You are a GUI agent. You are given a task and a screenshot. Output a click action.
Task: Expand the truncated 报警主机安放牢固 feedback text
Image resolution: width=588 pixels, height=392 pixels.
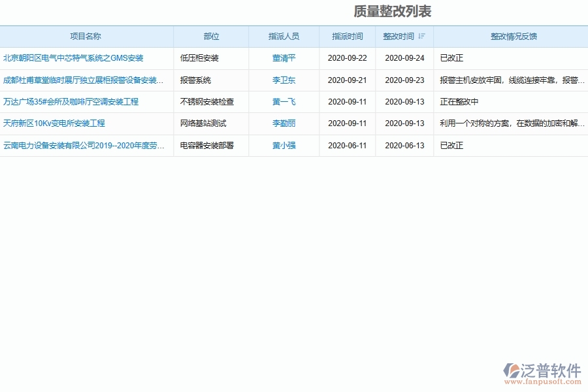pos(514,80)
